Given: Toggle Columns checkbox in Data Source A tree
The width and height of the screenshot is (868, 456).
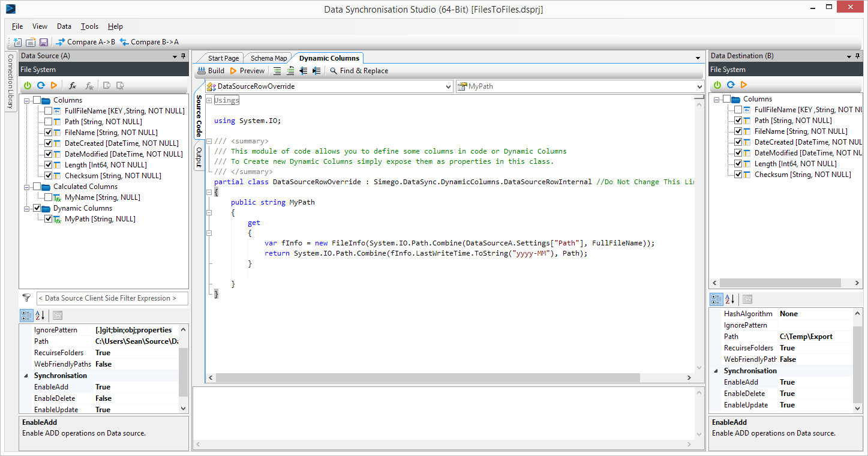Looking at the screenshot, I should tap(37, 100).
